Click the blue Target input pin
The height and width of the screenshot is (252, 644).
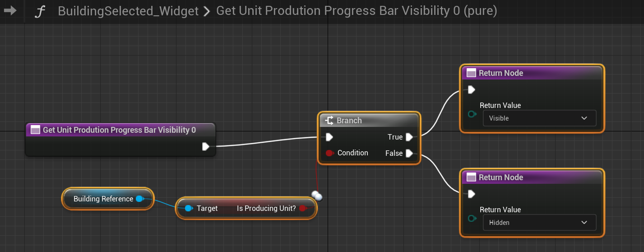tap(188, 208)
